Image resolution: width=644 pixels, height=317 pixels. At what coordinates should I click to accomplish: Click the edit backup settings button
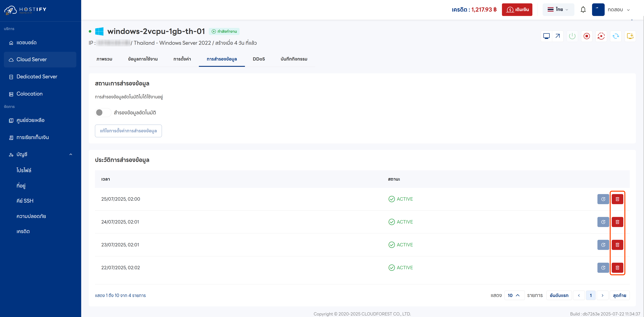128,131
